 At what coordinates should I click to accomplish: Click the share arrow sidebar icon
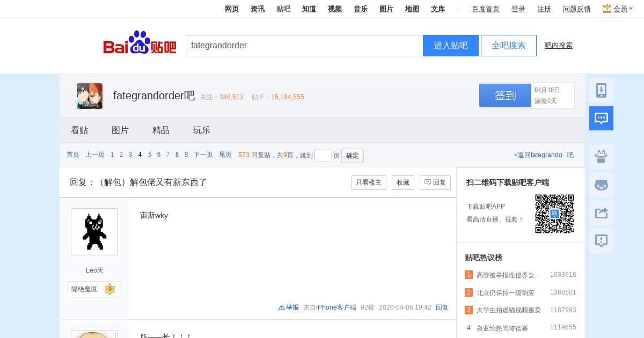click(601, 212)
